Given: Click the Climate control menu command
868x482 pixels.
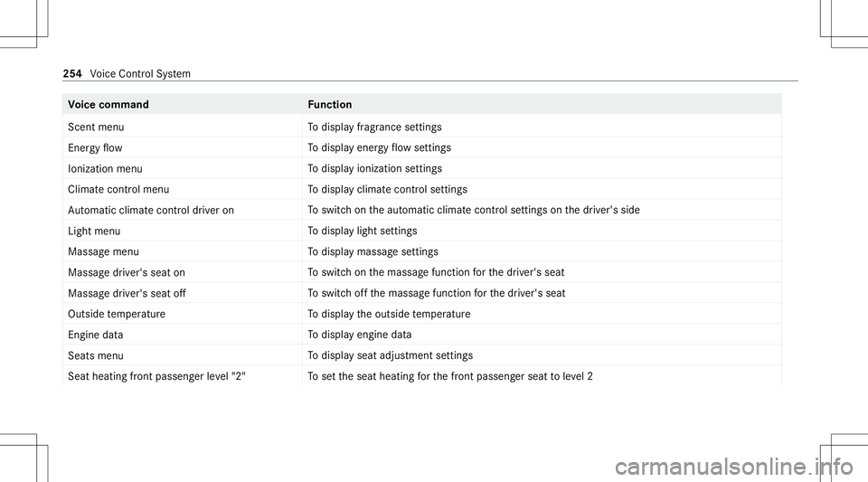Looking at the screenshot, I should pos(118,189).
